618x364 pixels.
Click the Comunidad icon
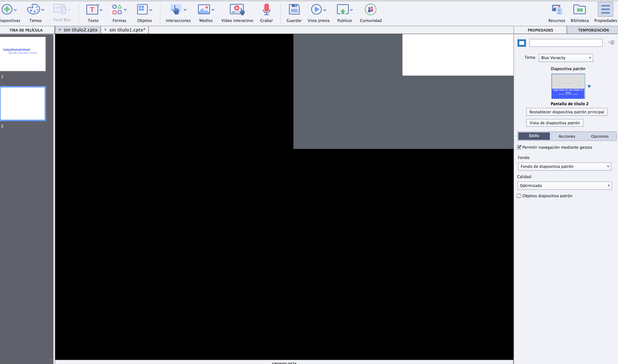click(370, 10)
